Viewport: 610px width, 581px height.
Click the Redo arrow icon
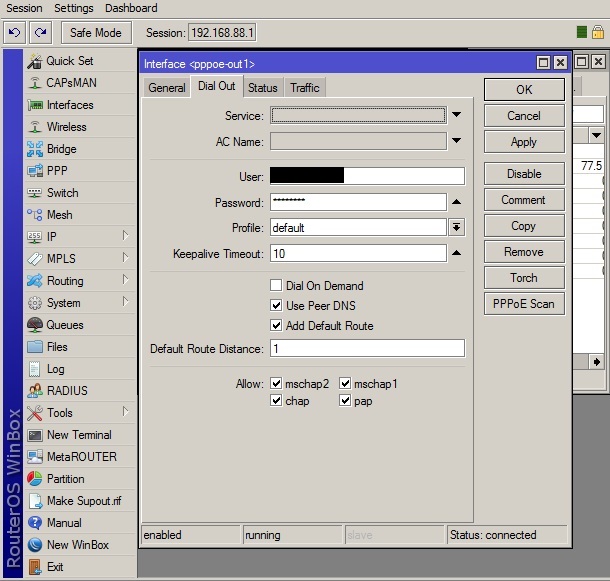click(x=40, y=33)
